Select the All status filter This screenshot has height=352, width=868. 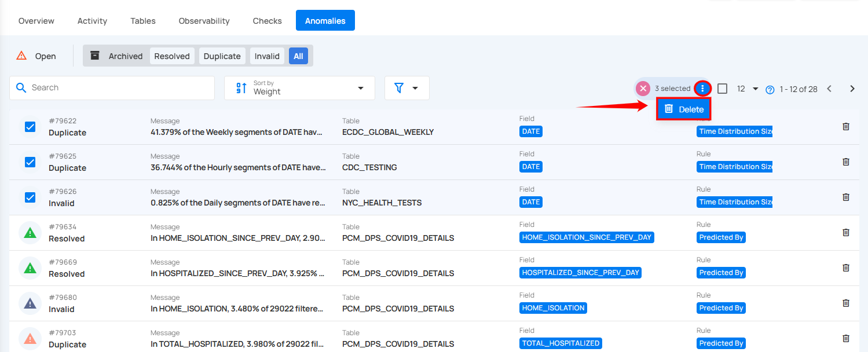click(298, 56)
